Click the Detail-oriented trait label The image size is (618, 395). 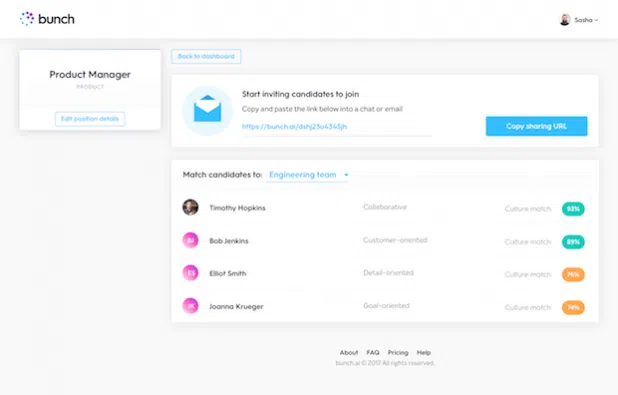click(x=388, y=272)
